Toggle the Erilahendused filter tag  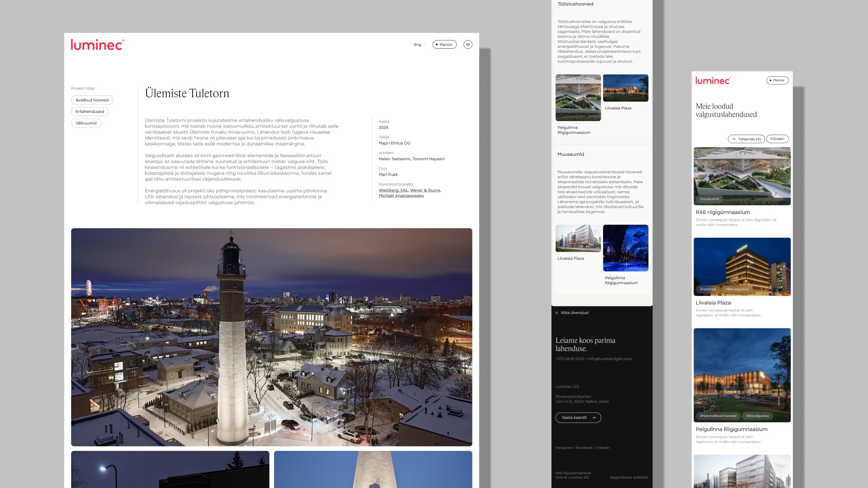(x=90, y=112)
